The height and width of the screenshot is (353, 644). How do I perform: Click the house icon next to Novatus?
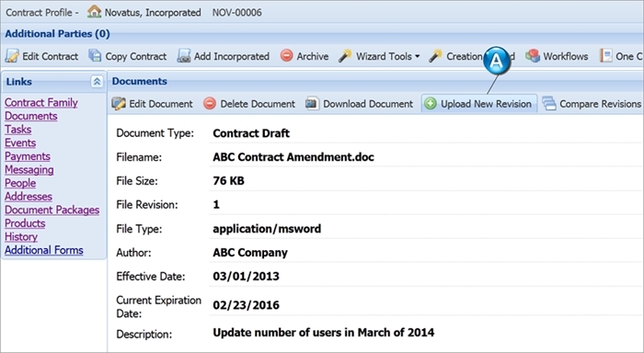(x=94, y=12)
